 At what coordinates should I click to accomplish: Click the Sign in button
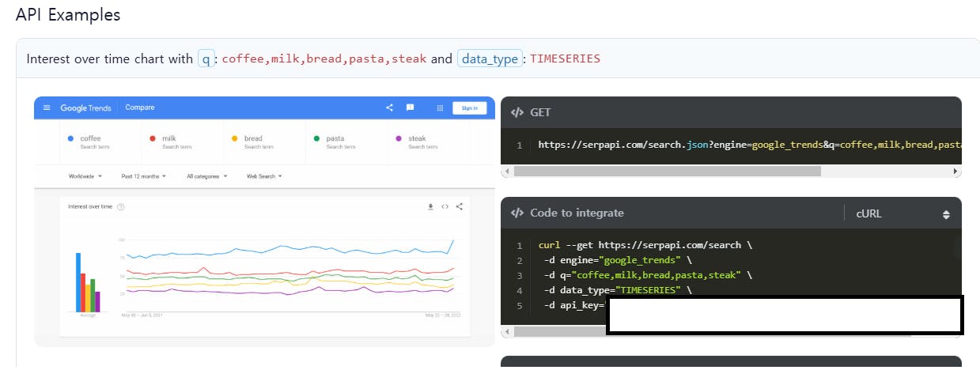pyautogui.click(x=469, y=108)
